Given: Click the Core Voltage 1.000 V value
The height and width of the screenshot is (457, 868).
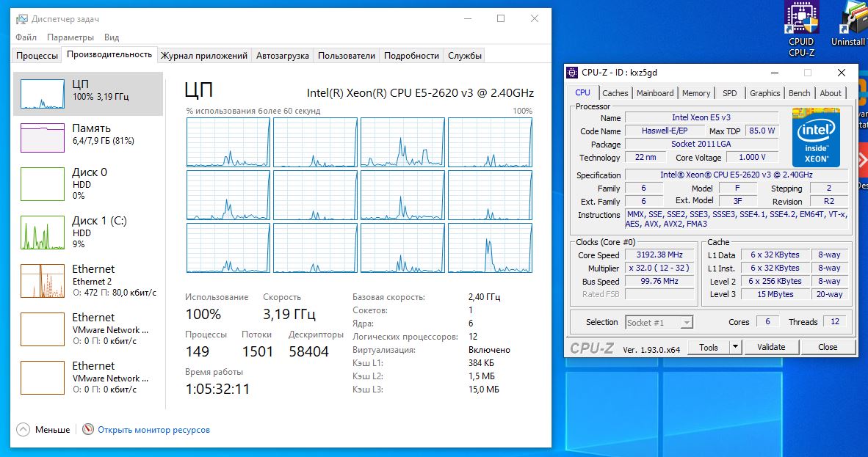Looking at the screenshot, I should 752,157.
